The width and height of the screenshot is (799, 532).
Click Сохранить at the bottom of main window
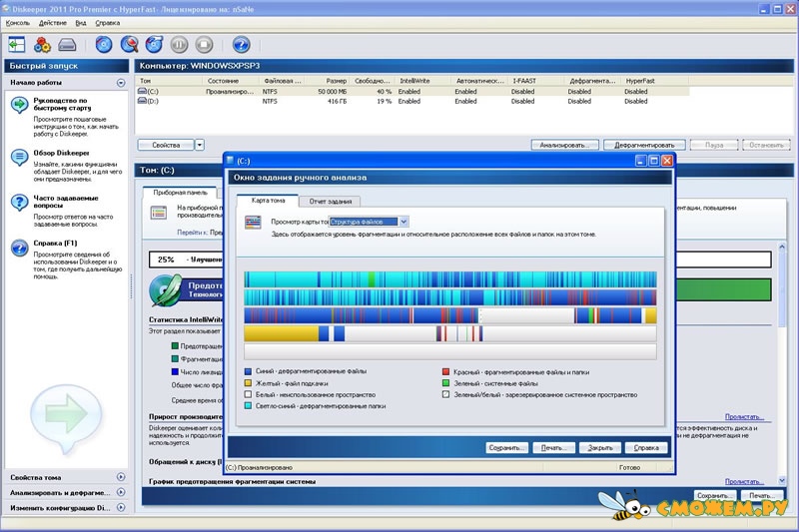coord(715,495)
